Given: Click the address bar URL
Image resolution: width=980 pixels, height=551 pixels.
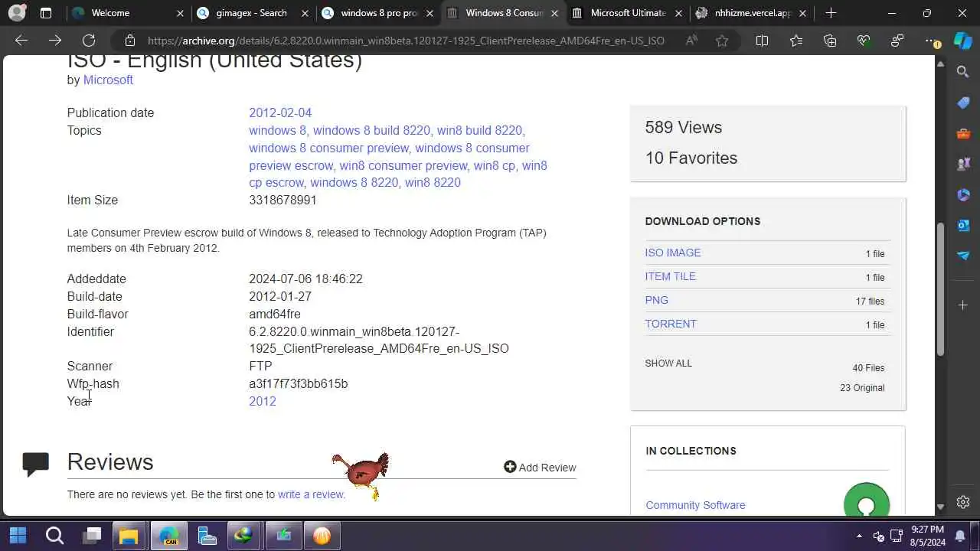Looking at the screenshot, I should point(406,41).
